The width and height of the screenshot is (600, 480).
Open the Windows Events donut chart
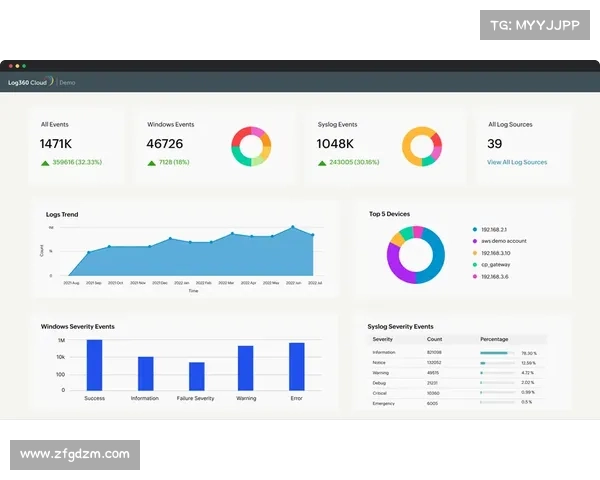click(251, 146)
